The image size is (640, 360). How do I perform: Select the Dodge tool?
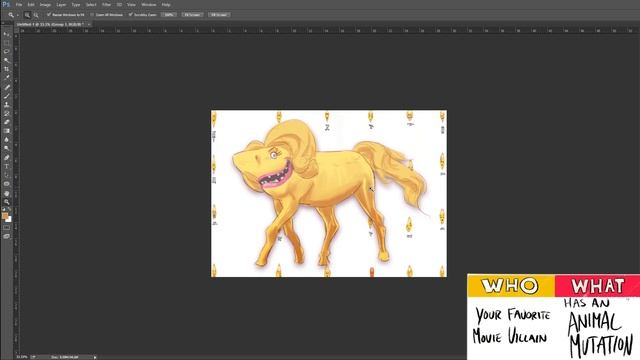pyautogui.click(x=6, y=148)
